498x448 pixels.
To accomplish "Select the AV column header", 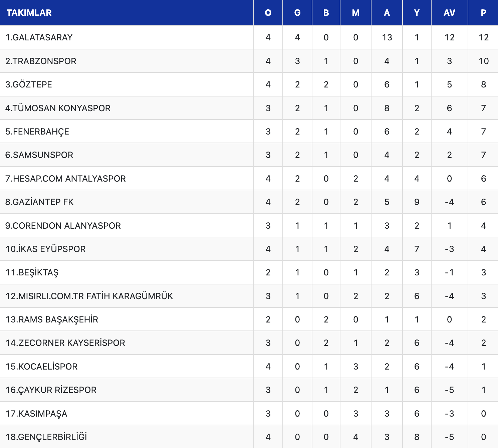I will tap(449, 13).
